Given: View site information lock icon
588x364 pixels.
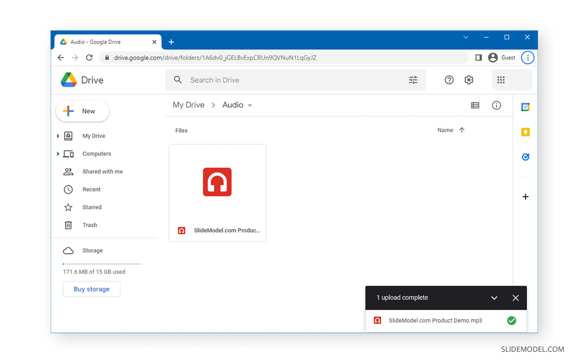Looking at the screenshot, I should pyautogui.click(x=107, y=57).
